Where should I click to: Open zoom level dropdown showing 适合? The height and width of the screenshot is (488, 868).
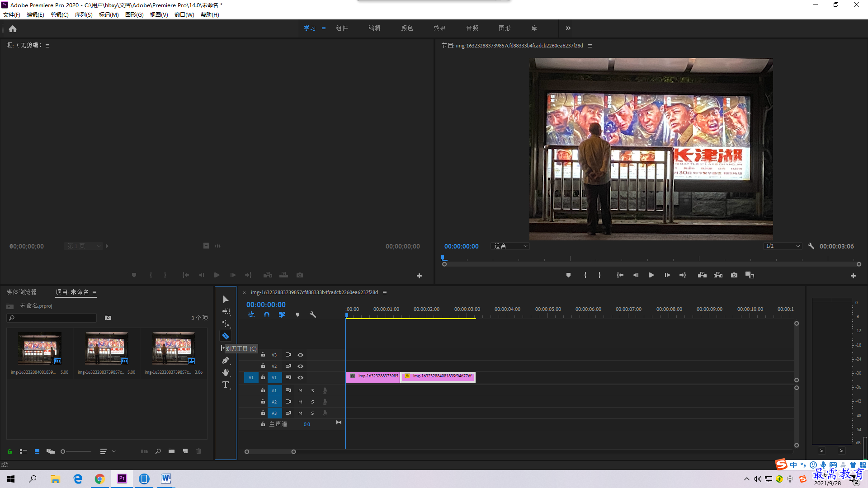510,246
